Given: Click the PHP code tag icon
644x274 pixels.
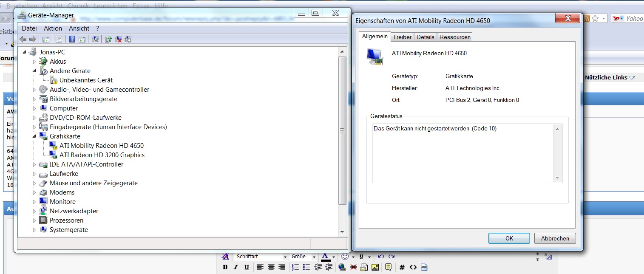Looking at the screenshot, I should click(x=424, y=267).
